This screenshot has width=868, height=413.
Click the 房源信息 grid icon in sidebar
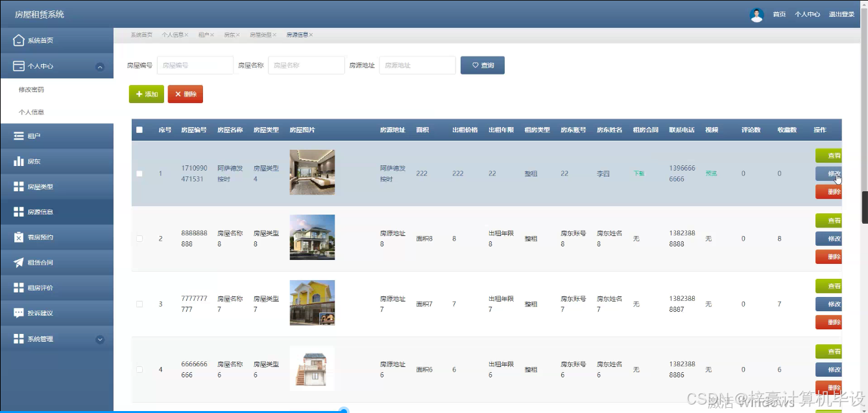pyautogui.click(x=19, y=212)
